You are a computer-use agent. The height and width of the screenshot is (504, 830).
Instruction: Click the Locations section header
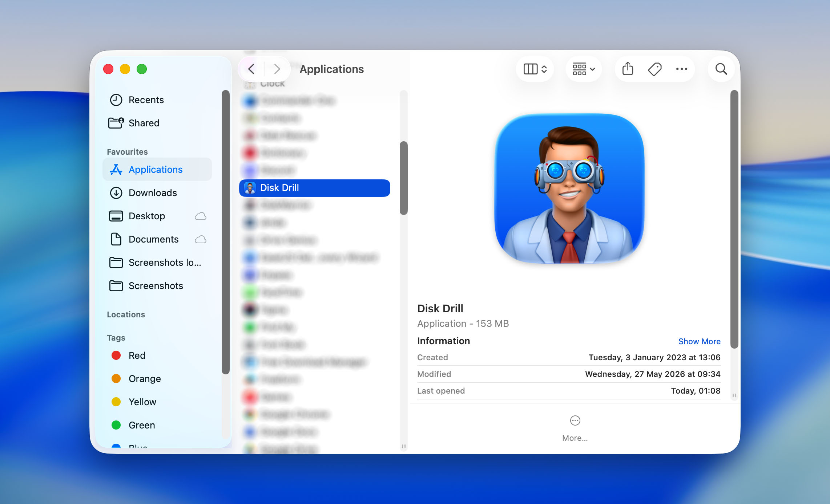pyautogui.click(x=126, y=314)
